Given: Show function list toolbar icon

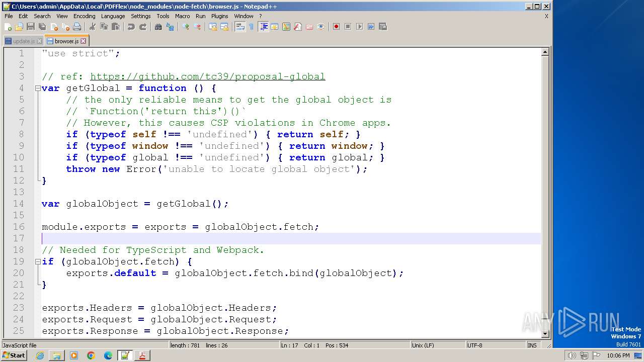Looking at the screenshot, I should tap(297, 27).
